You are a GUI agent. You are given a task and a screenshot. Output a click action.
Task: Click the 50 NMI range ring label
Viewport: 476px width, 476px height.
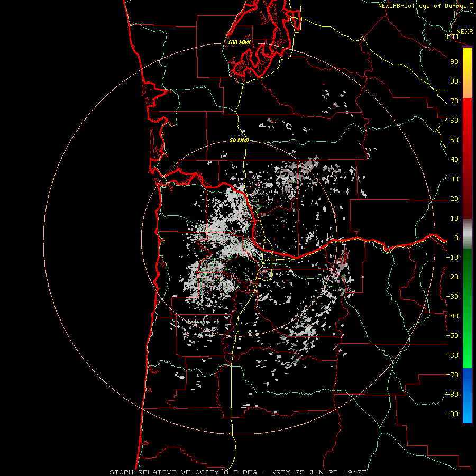pos(239,140)
